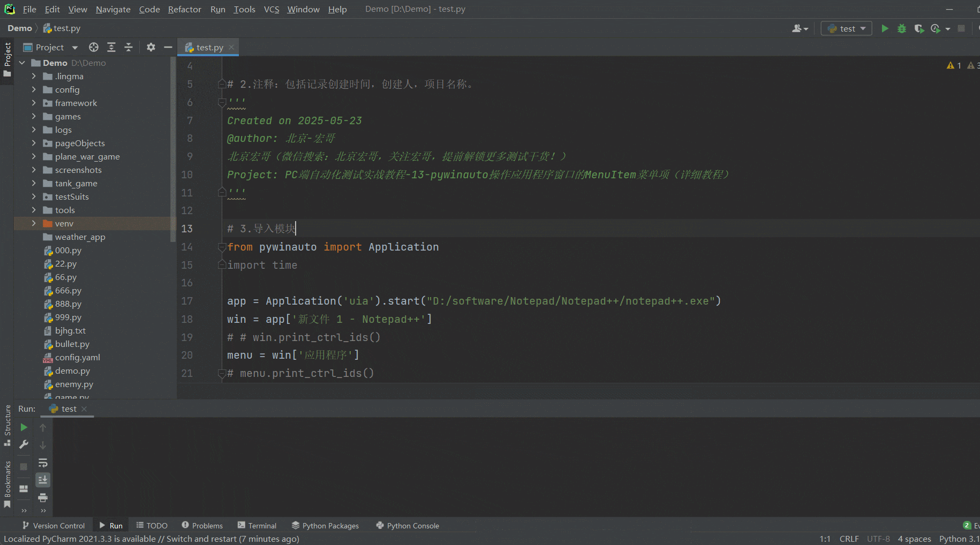Viewport: 980px width, 545px height.
Task: Close the test tab in Run panel
Action: point(84,408)
